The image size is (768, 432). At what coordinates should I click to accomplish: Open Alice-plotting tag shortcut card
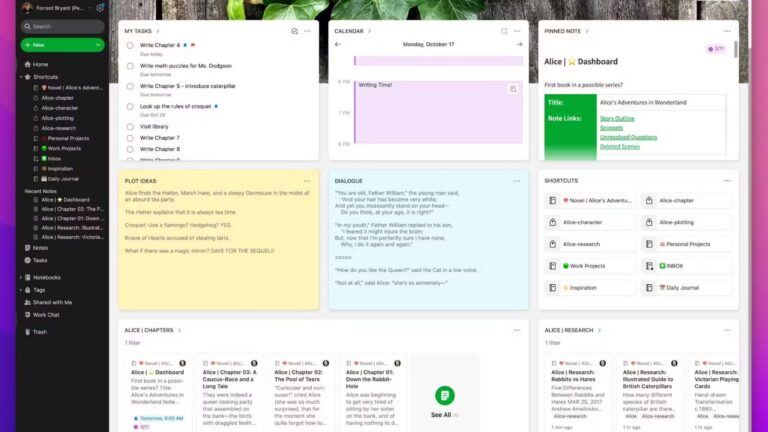click(687, 222)
